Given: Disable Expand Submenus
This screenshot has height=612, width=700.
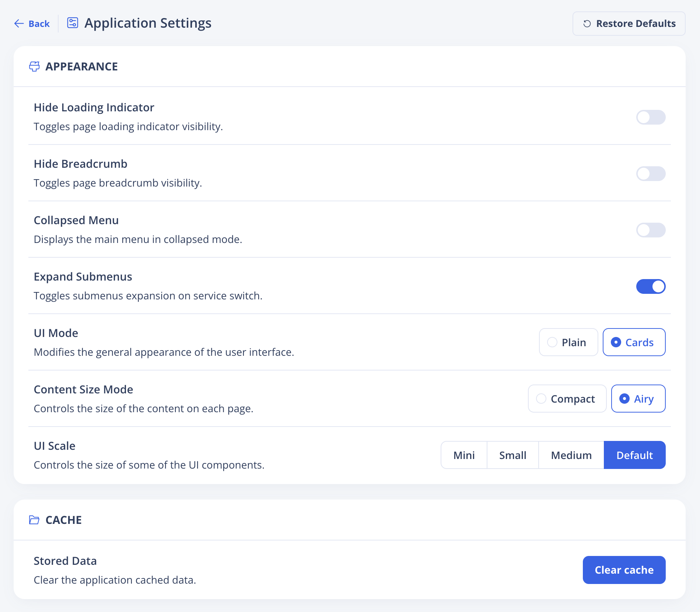Looking at the screenshot, I should (651, 286).
